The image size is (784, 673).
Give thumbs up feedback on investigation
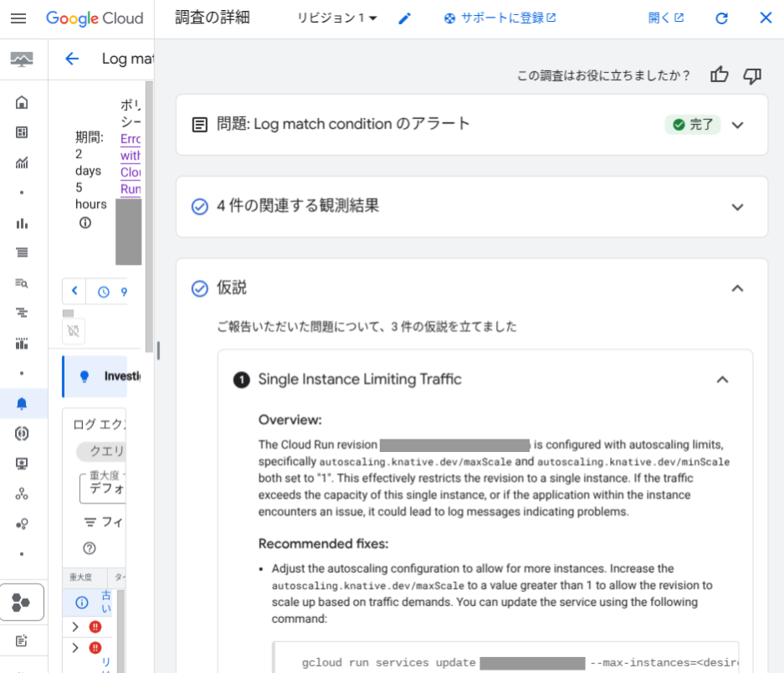[x=720, y=75]
